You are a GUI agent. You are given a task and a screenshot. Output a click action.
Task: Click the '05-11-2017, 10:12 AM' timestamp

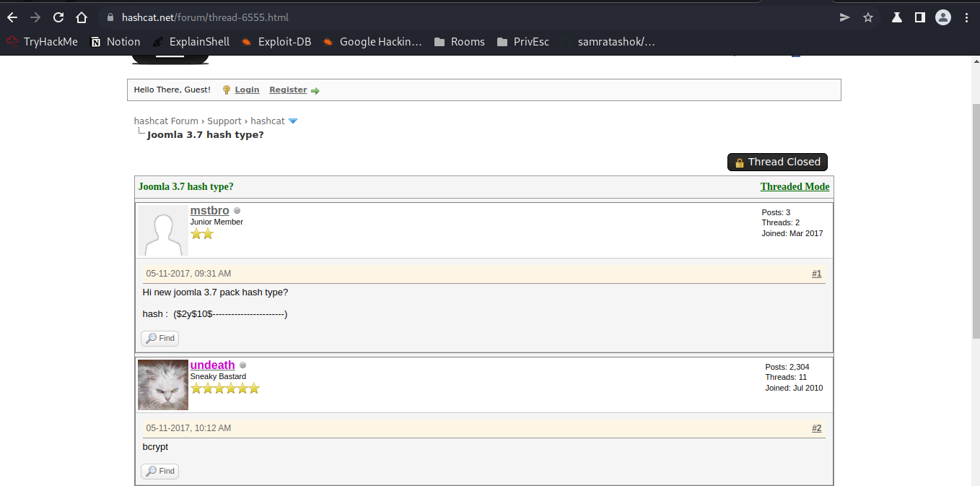coord(188,428)
